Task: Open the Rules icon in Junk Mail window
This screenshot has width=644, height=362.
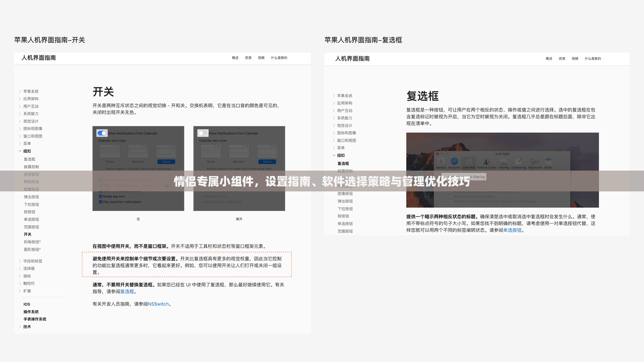Action: [548, 161]
